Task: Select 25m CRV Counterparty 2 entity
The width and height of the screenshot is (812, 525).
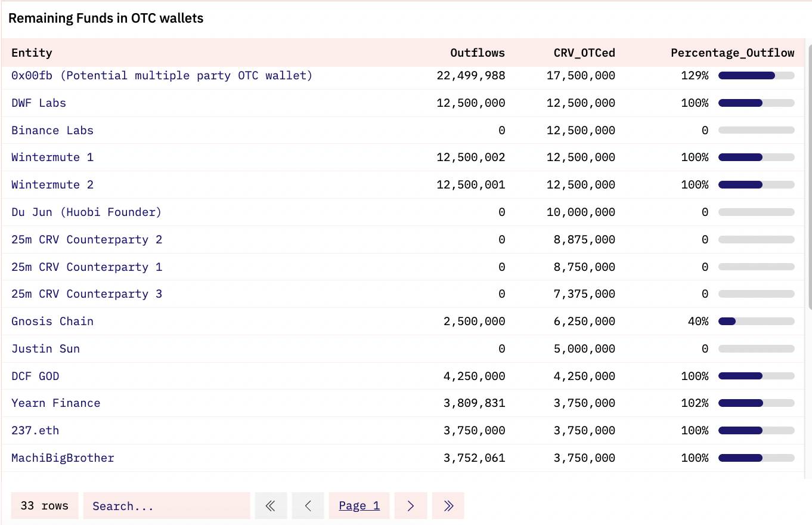Action: coord(87,239)
